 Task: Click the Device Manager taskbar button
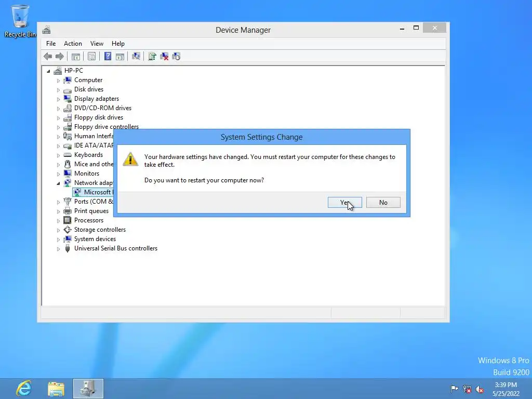pyautogui.click(x=88, y=389)
